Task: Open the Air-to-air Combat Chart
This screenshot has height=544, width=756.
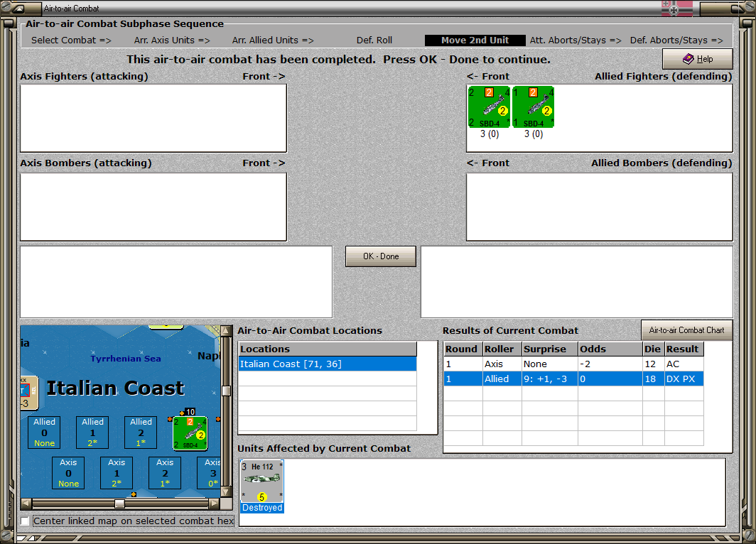Action: 686,330
